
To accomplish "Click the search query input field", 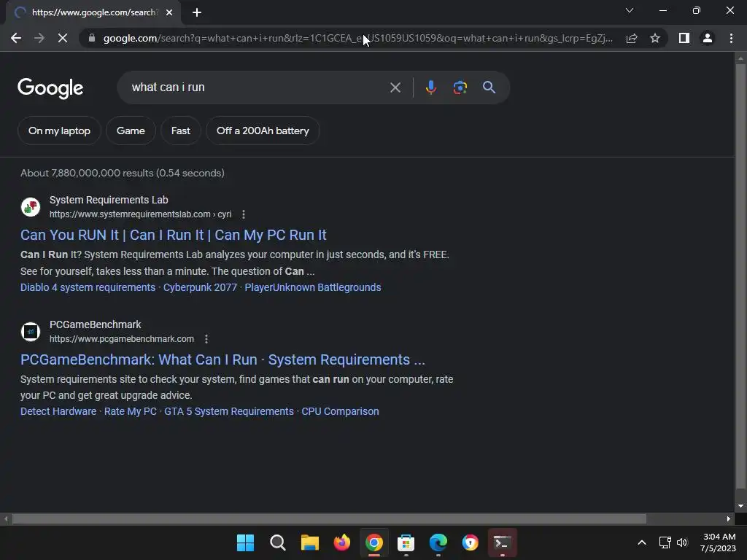I will coord(258,87).
